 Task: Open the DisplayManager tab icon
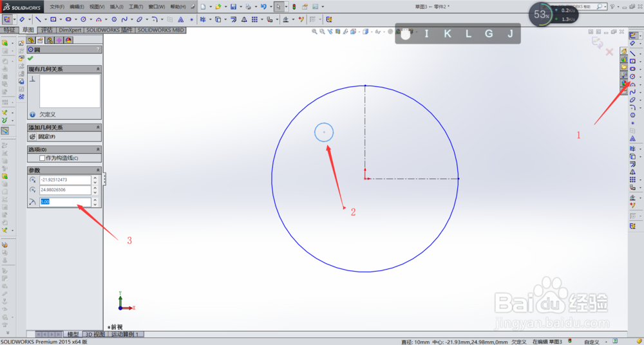click(x=69, y=41)
